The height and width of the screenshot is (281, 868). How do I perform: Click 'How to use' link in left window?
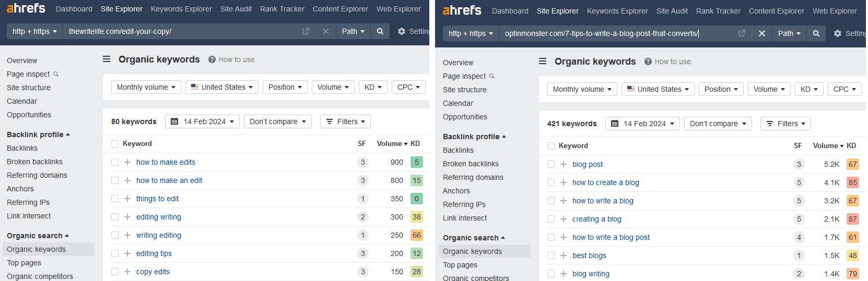[x=237, y=59]
